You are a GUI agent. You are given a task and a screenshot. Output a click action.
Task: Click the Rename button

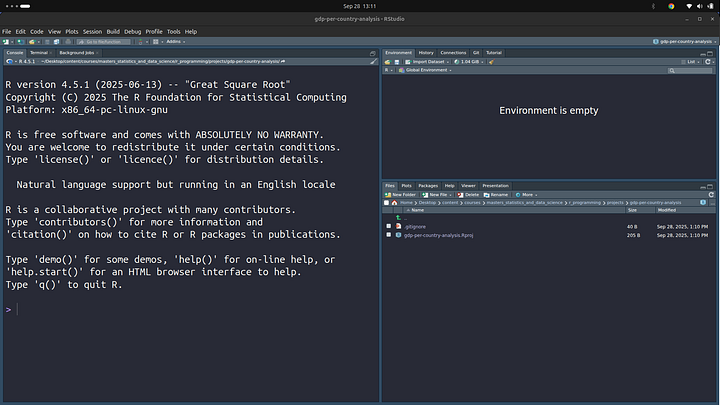coord(495,195)
